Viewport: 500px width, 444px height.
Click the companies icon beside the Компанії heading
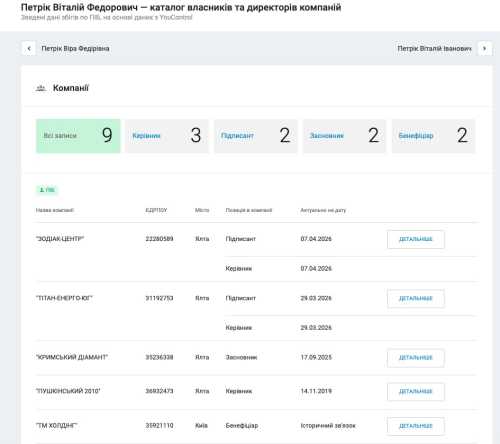[41, 88]
